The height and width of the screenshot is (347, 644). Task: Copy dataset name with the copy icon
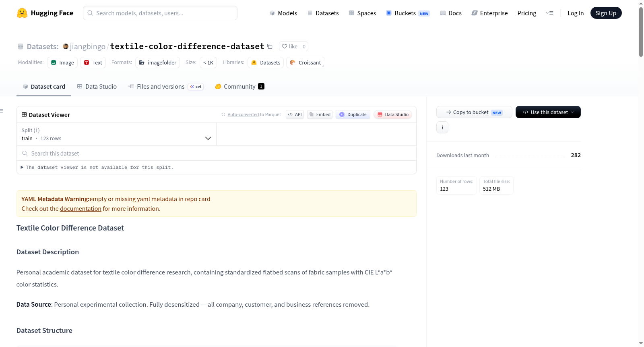pos(270,46)
